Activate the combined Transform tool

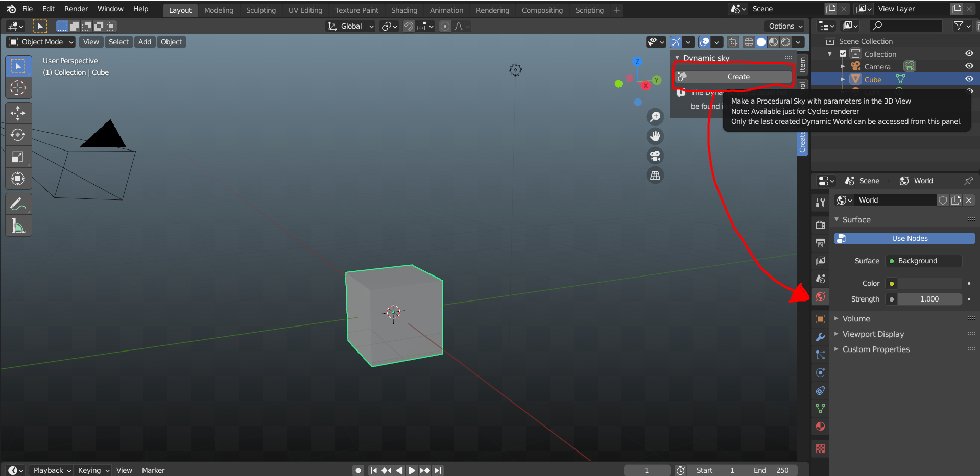click(18, 179)
